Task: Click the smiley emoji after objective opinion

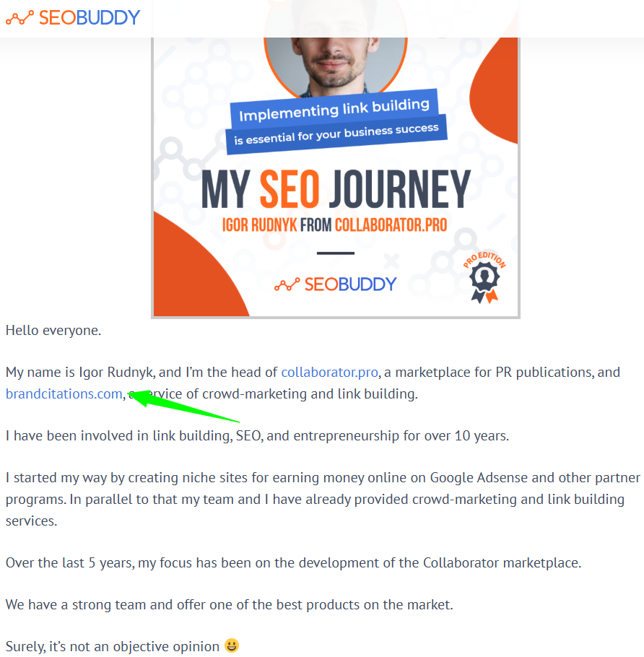Action: click(x=232, y=645)
